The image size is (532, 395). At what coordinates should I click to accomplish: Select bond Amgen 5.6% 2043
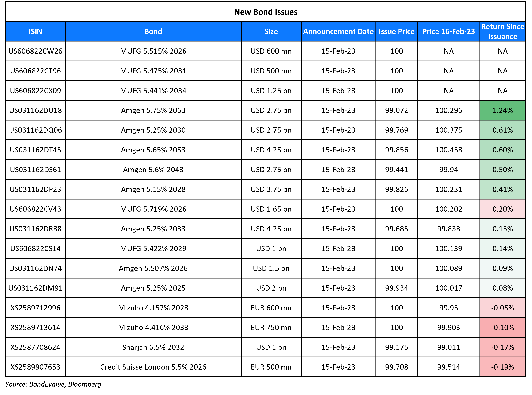[153, 170]
